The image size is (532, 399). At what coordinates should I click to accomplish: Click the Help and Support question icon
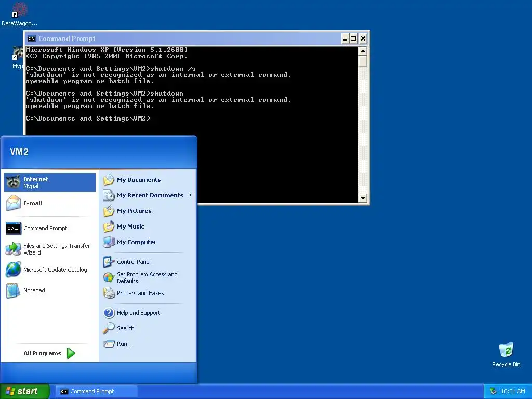109,312
